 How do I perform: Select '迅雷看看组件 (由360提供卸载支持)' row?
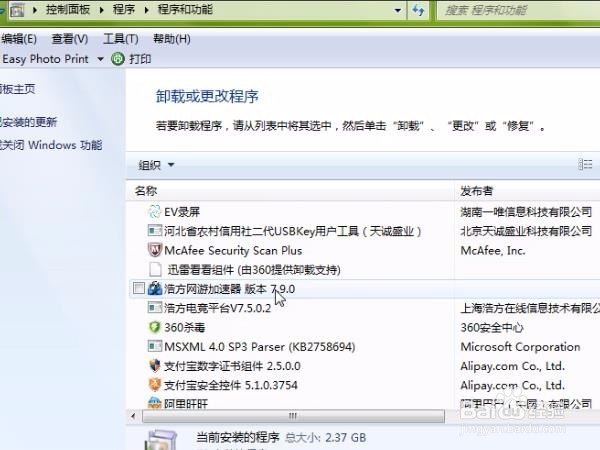pos(254,270)
